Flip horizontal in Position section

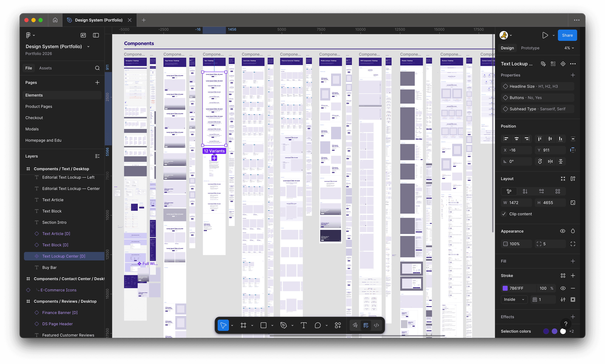550,161
